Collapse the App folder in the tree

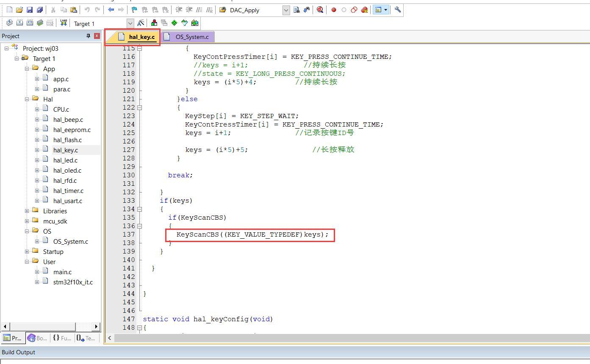[x=27, y=69]
